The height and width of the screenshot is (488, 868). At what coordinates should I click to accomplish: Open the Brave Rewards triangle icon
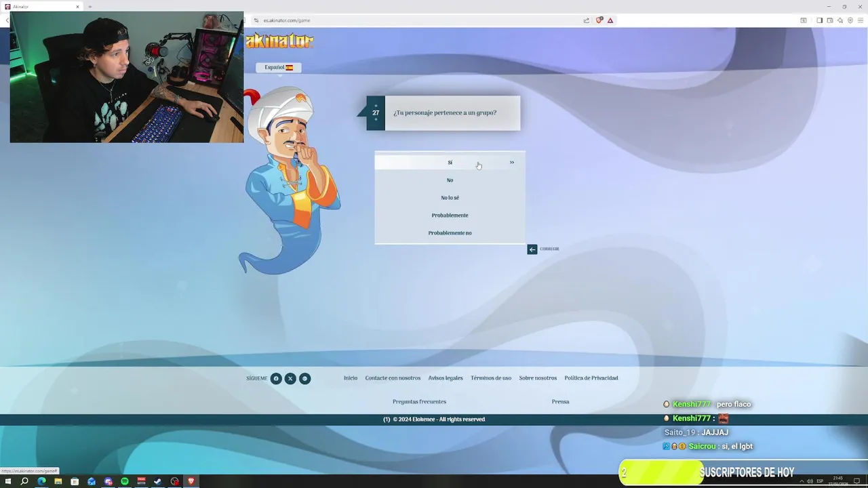[610, 20]
